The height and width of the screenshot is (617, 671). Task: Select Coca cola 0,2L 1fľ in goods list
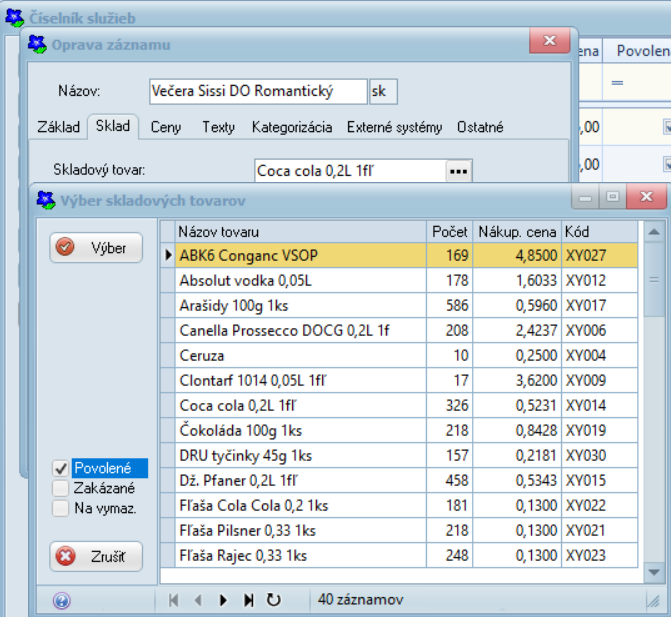click(x=399, y=405)
